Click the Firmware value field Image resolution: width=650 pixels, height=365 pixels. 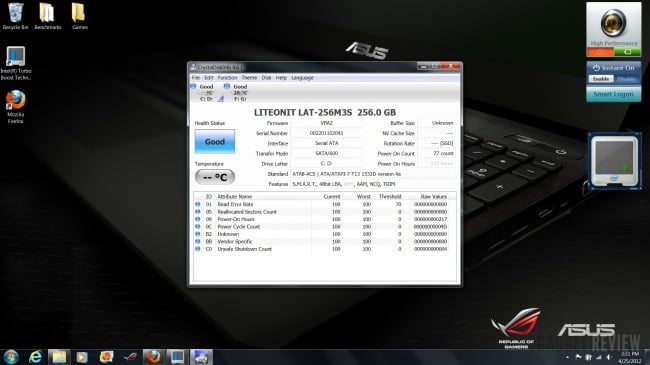(327, 123)
